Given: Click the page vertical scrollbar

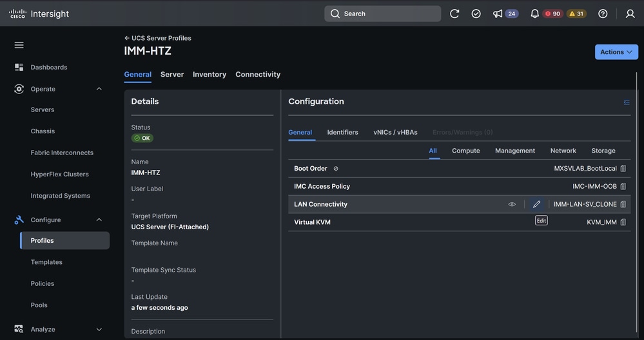Looking at the screenshot, I should pyautogui.click(x=637, y=201).
